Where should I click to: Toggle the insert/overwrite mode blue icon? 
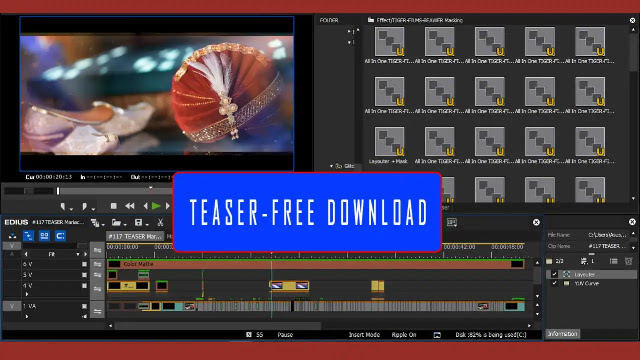pyautogui.click(x=28, y=236)
